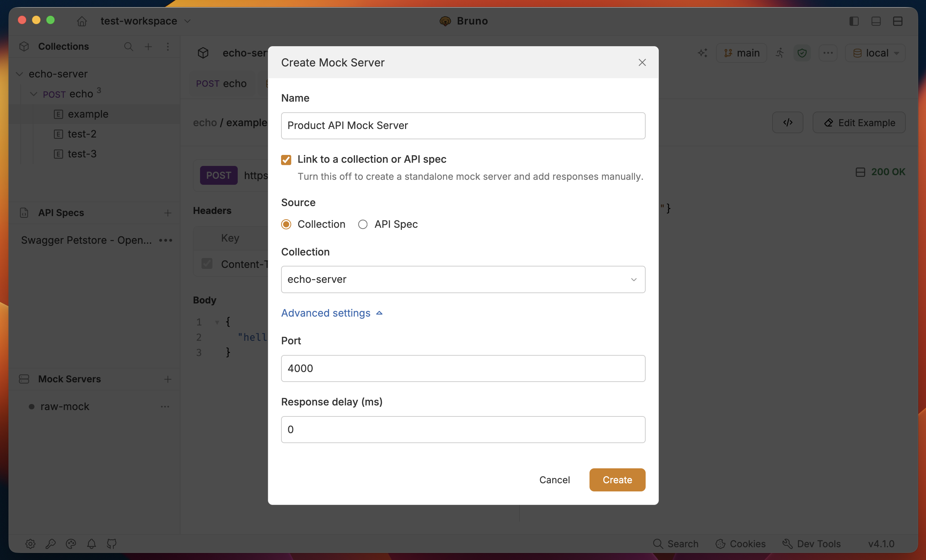The width and height of the screenshot is (926, 560).
Task: Select the example item in collection tree
Action: [88, 114]
